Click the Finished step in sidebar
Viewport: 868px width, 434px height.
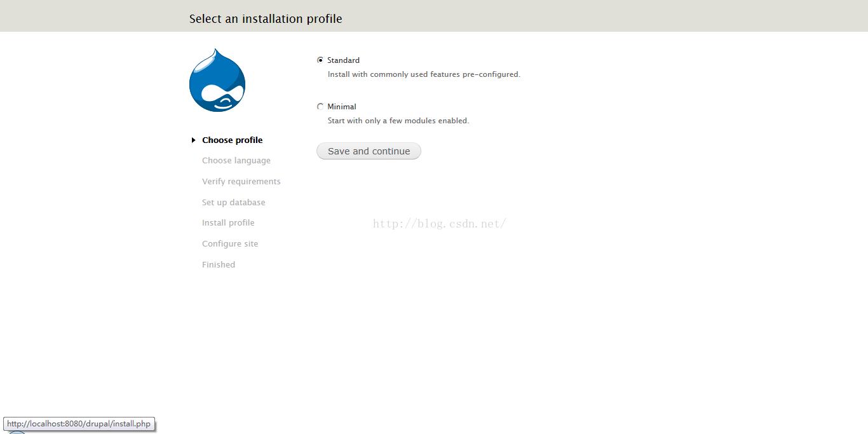[x=219, y=265]
